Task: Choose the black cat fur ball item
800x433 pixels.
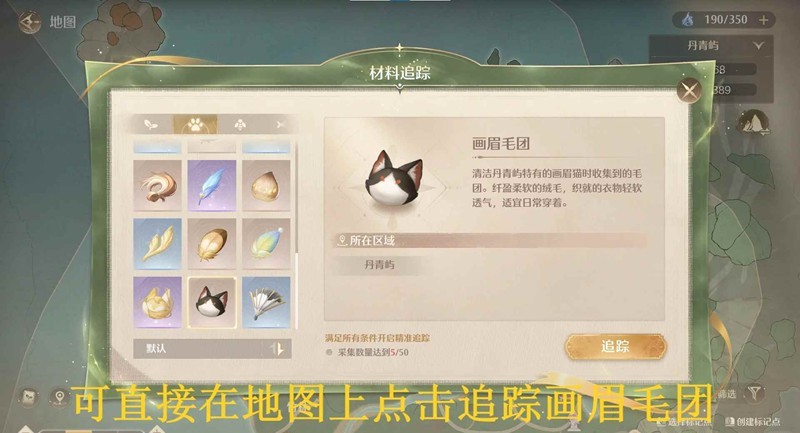Action: pos(212,302)
